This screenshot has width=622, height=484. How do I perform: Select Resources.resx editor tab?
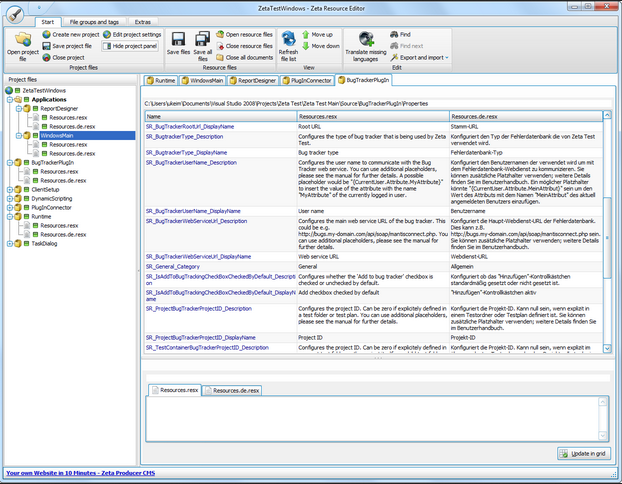pos(175,390)
